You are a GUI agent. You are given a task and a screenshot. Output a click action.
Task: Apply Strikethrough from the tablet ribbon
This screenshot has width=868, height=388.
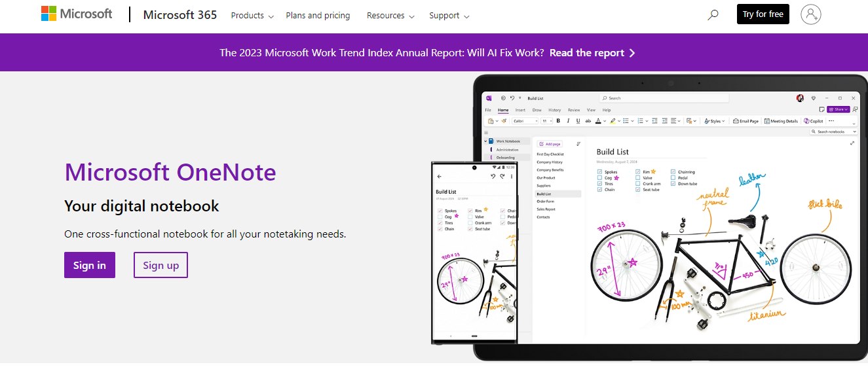pyautogui.click(x=588, y=121)
